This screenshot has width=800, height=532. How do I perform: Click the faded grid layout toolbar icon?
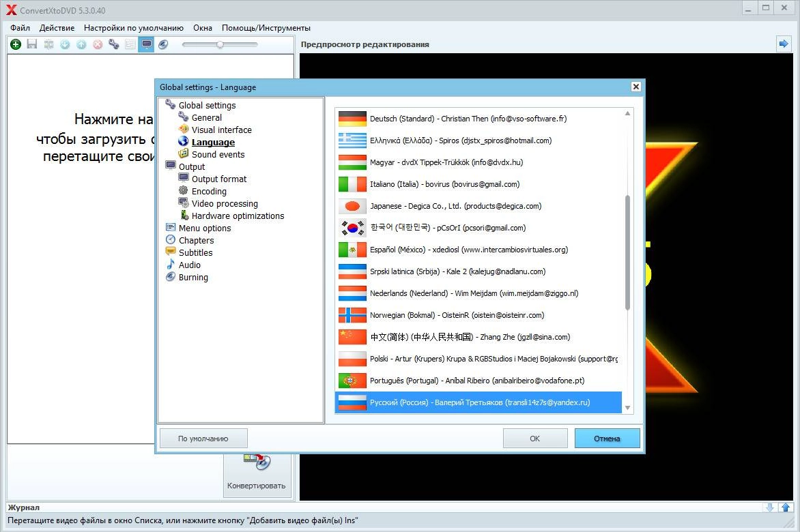[130, 44]
